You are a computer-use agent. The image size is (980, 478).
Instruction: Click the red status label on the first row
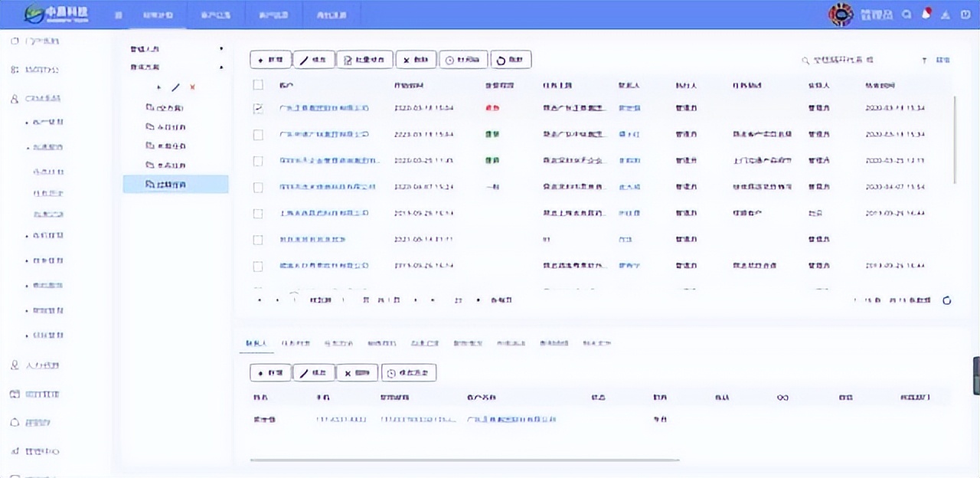[x=494, y=108]
